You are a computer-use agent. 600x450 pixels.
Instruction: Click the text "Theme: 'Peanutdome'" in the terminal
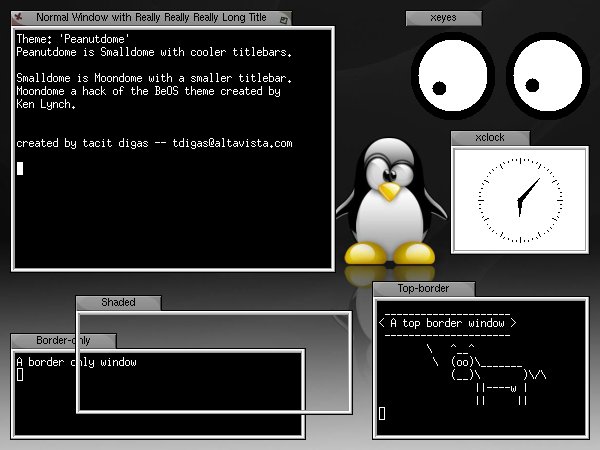tap(73, 39)
